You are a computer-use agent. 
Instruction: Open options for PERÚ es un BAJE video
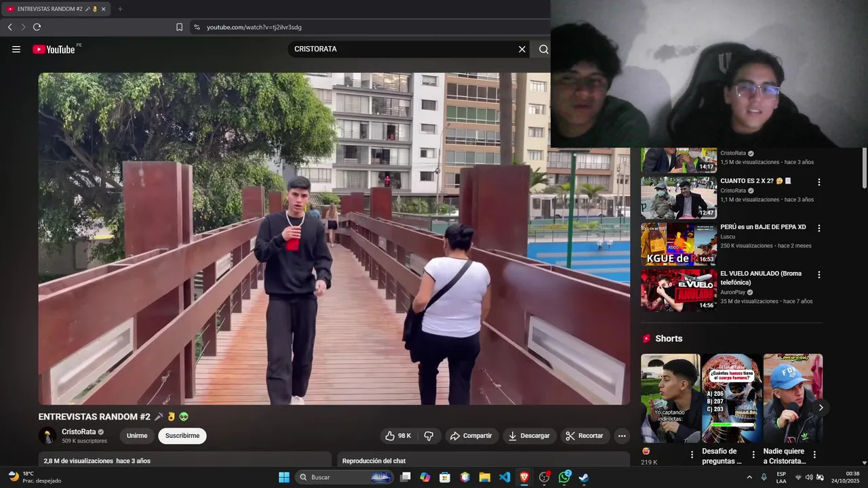(818, 228)
